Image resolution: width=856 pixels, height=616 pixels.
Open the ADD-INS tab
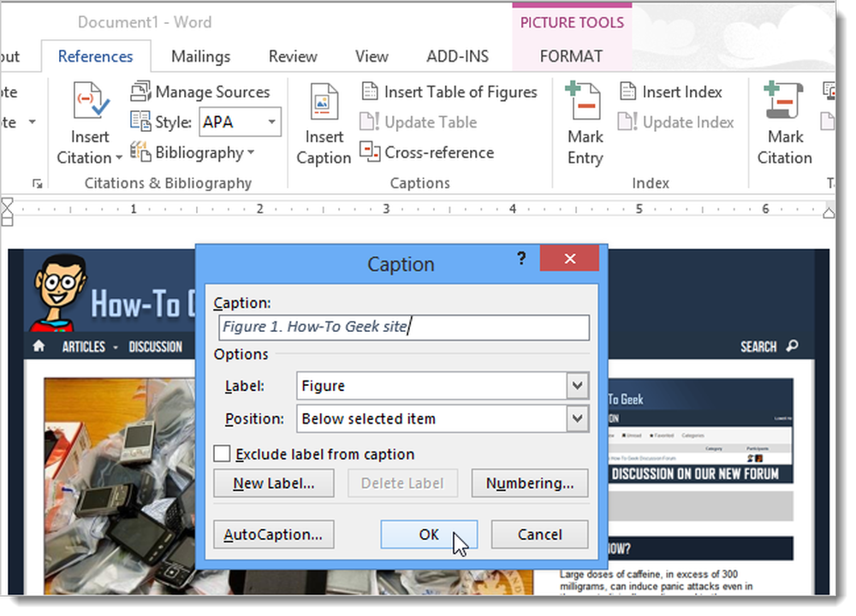coord(457,56)
